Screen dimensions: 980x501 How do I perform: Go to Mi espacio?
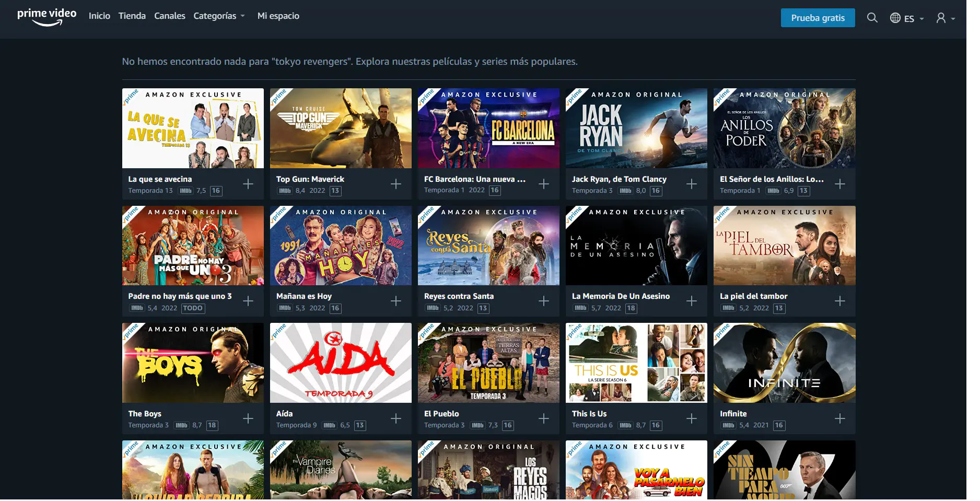(278, 16)
